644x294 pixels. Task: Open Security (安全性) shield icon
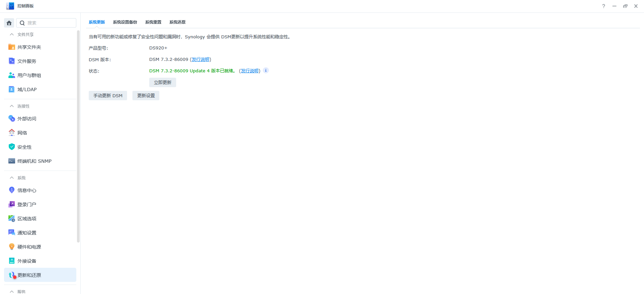tap(11, 147)
